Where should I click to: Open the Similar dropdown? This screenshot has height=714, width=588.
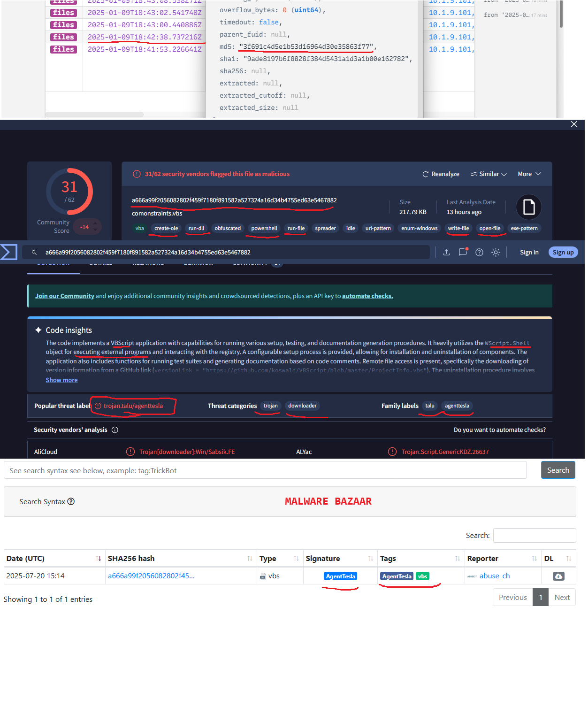point(489,174)
